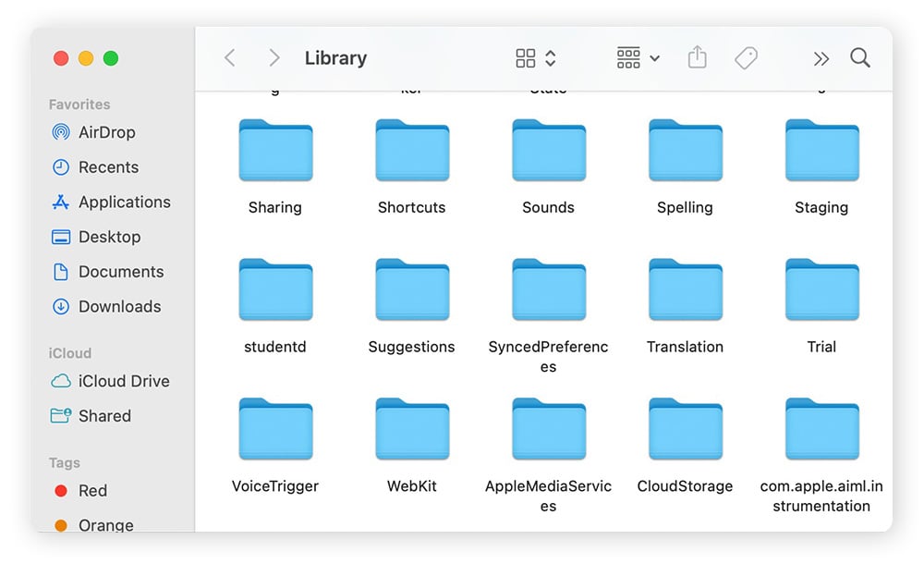This screenshot has width=924, height=564.
Task: Select the Shortcuts folder icon
Action: [412, 151]
